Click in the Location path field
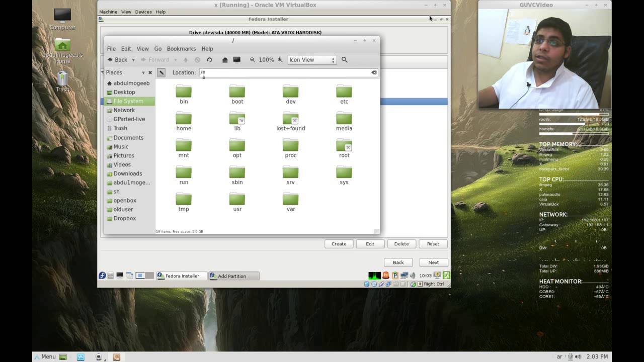 pyautogui.click(x=284, y=72)
